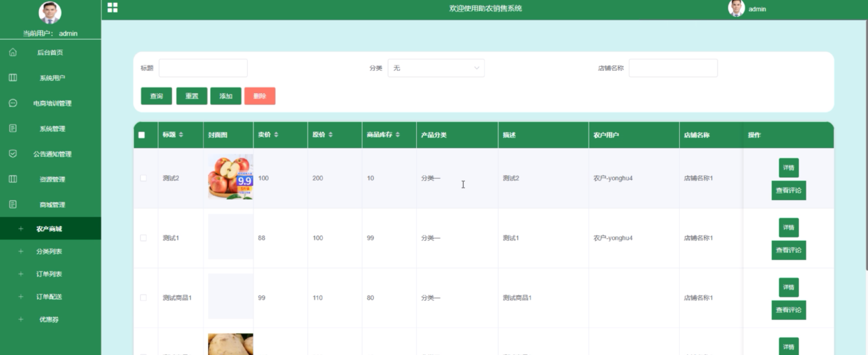Viewport: 868px width, 355px height.
Task: Click the apple cover thumbnail image
Action: pyautogui.click(x=230, y=177)
